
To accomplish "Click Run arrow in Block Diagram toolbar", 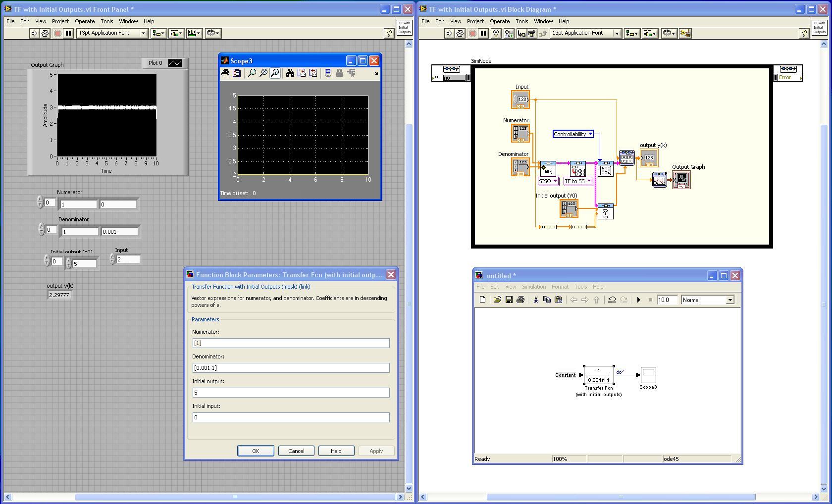I will point(449,33).
